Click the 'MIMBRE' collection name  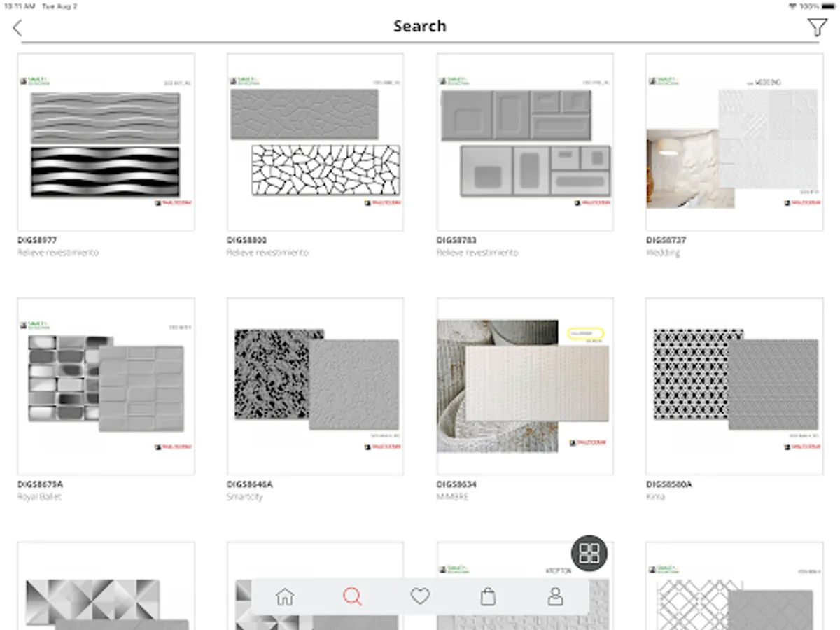click(453, 497)
